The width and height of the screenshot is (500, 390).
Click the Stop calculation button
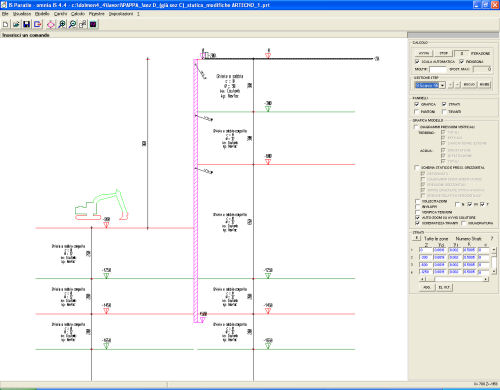443,53
